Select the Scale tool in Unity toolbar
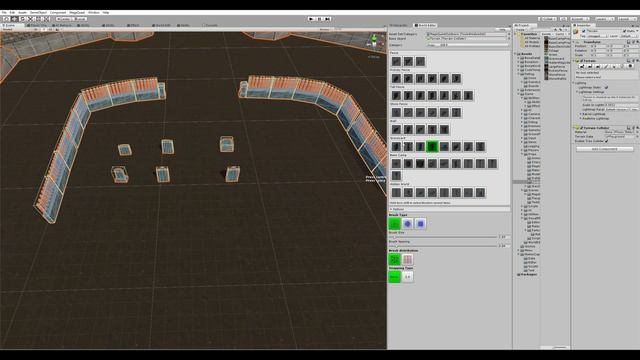 (x=31, y=19)
